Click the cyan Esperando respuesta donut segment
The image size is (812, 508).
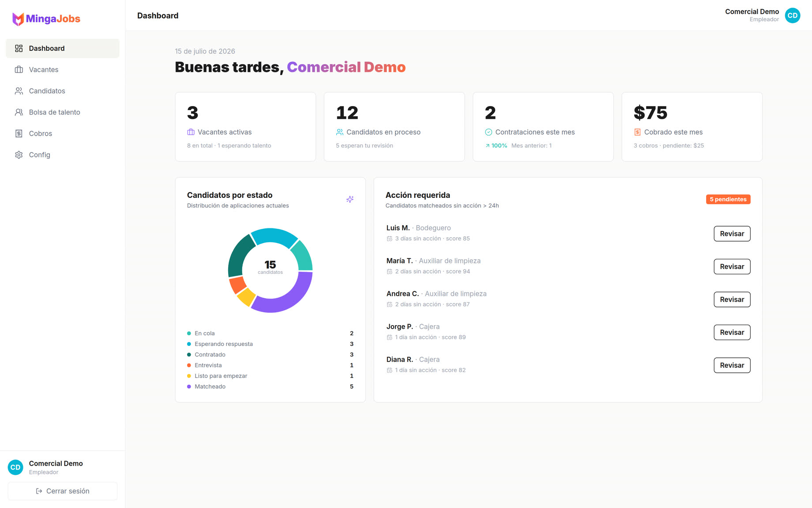coord(274,236)
